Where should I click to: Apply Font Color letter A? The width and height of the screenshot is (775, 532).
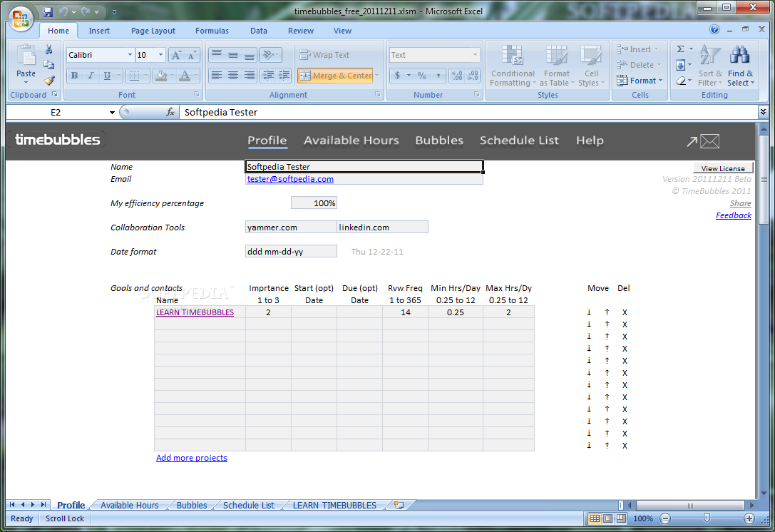pos(185,76)
